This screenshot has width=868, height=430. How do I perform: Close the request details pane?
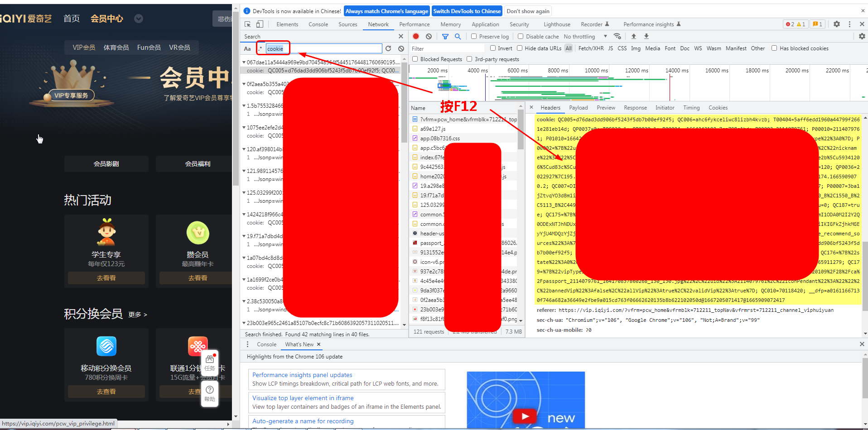(x=531, y=107)
